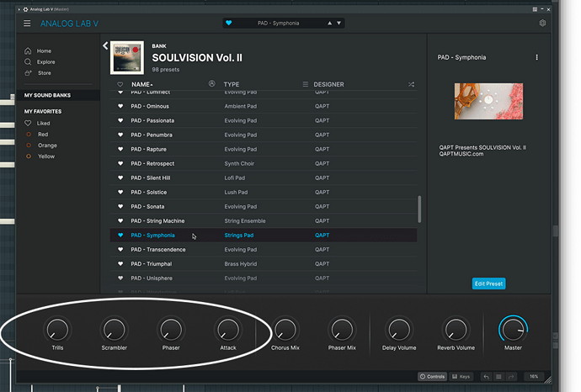581x392 pixels.
Task: Open the hamburger main menu
Action: [x=27, y=24]
